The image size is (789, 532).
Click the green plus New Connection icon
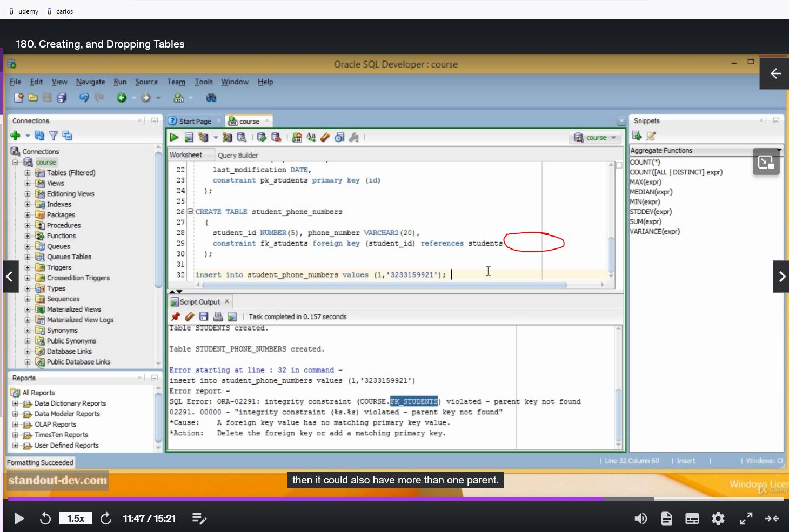coord(15,136)
